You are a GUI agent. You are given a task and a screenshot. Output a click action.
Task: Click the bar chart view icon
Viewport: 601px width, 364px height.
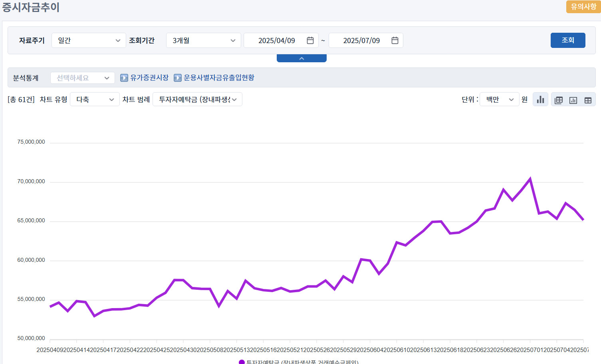click(x=540, y=99)
